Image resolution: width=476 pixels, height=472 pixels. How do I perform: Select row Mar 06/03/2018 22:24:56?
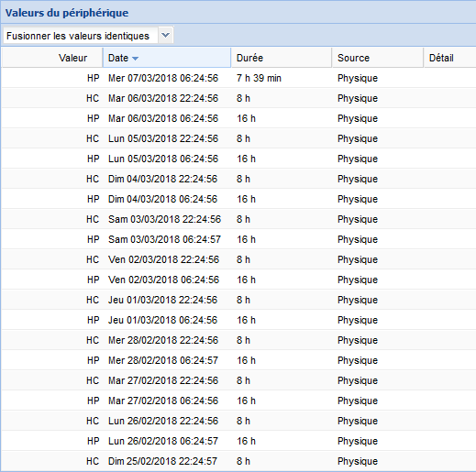[238, 98]
